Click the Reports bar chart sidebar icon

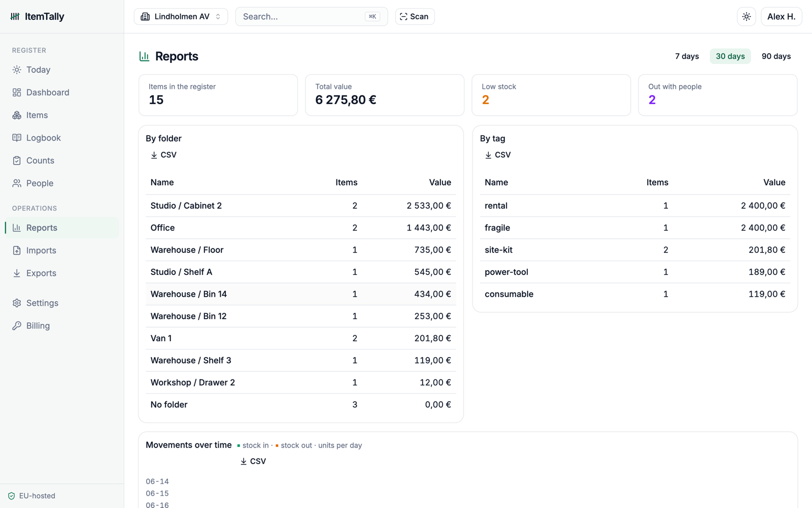pos(17,228)
